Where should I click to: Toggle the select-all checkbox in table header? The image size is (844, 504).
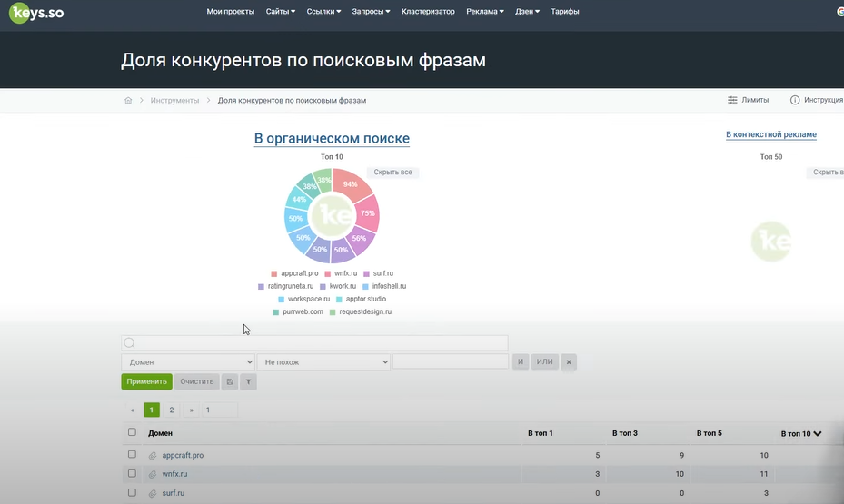[x=132, y=432]
